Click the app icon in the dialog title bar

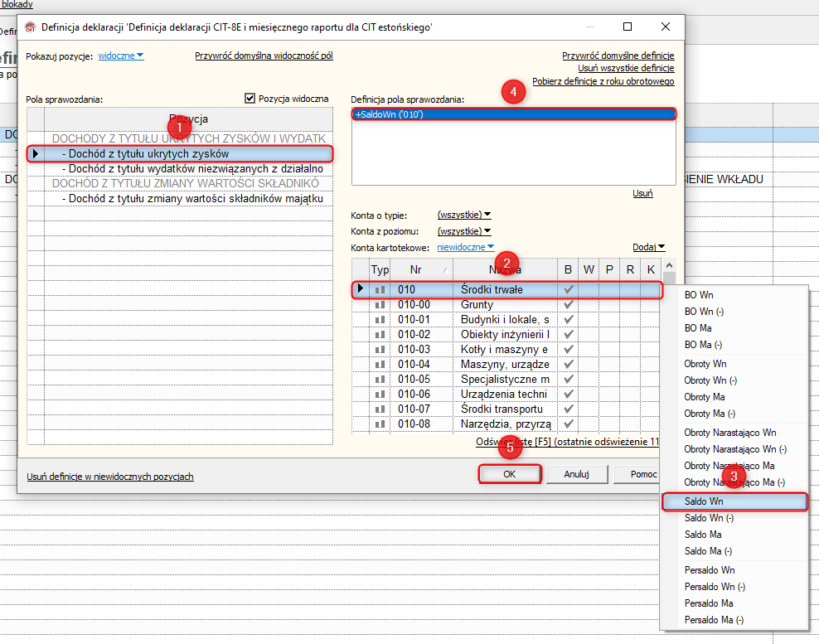click(x=31, y=27)
